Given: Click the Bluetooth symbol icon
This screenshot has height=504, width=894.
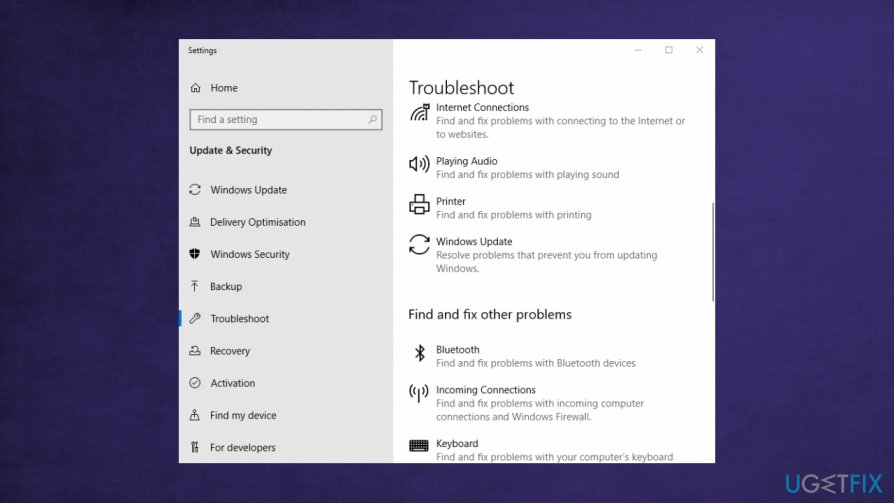Looking at the screenshot, I should 420,353.
